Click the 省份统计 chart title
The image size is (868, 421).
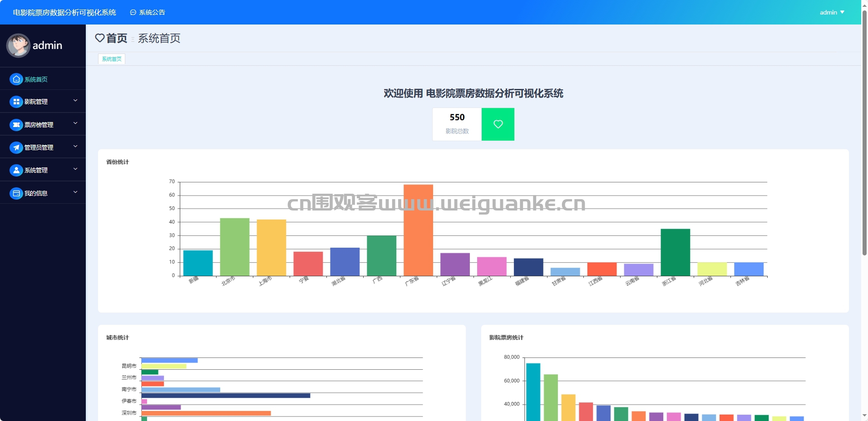pos(118,162)
